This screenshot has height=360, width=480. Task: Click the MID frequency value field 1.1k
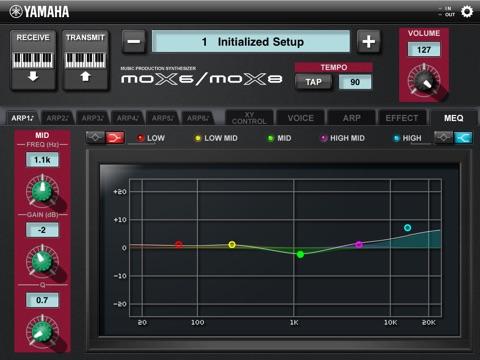click(42, 160)
